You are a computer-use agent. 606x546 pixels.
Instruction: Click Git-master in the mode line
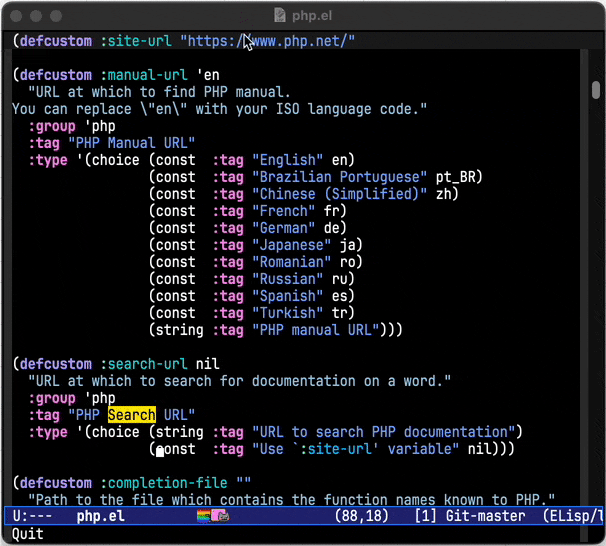[485, 516]
